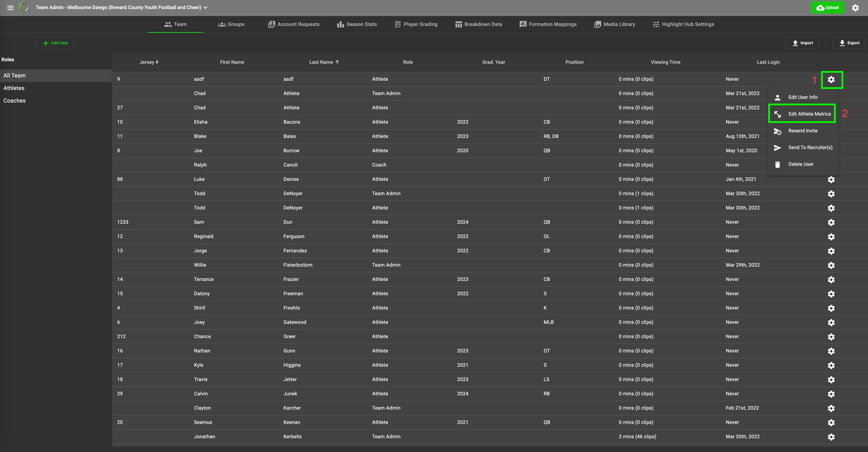Click gear icon for Luke Denise row
Screen dimensions: 868x452
831,179
